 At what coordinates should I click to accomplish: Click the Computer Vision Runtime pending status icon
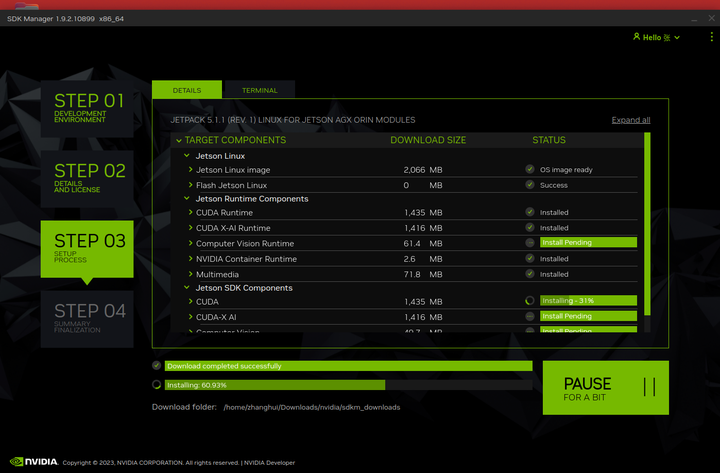click(x=530, y=242)
